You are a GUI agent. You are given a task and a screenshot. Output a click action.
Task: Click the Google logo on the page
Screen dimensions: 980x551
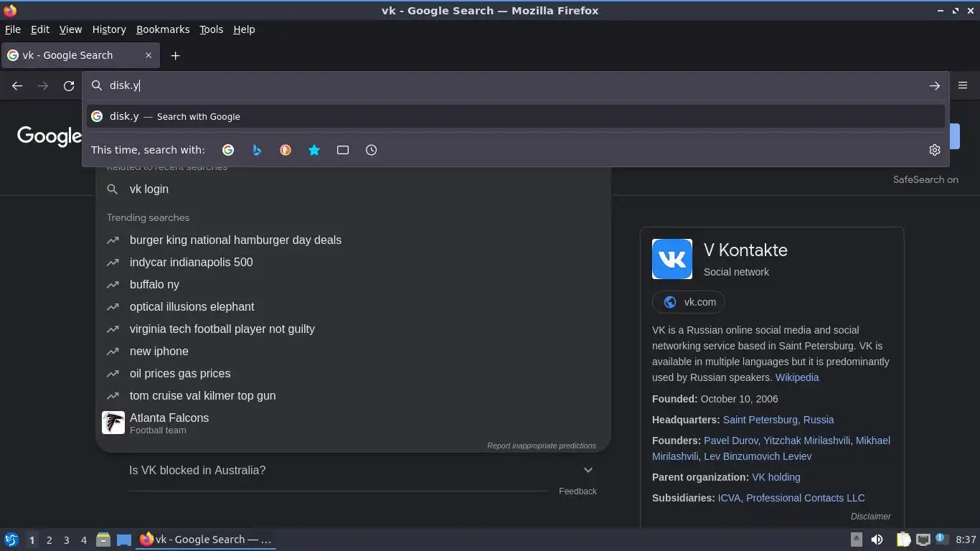(50, 136)
